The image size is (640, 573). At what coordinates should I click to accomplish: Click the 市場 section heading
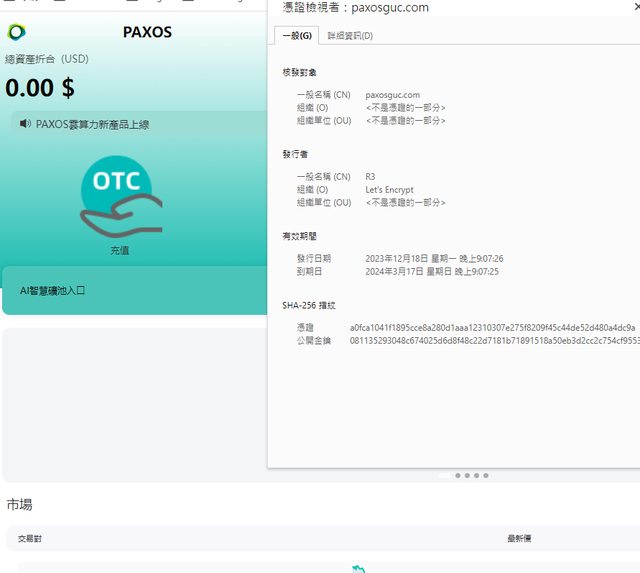coord(19,505)
